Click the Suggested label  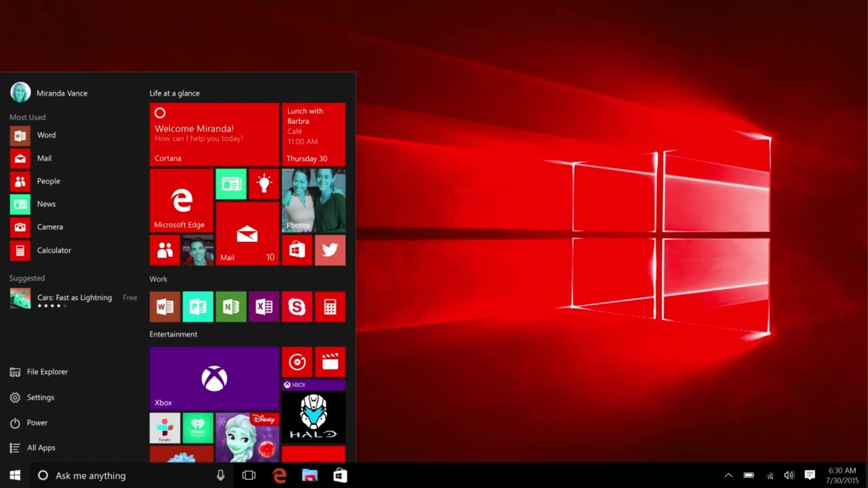click(27, 278)
